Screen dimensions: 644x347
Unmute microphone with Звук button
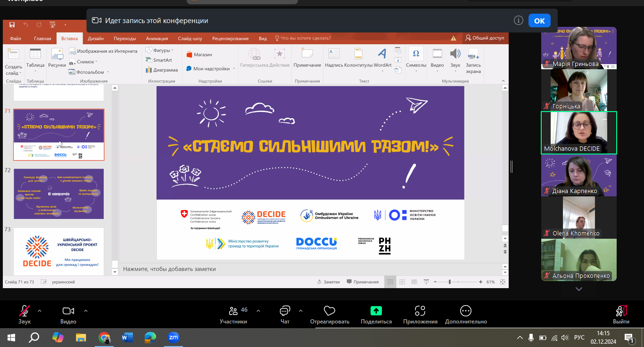[25, 315]
